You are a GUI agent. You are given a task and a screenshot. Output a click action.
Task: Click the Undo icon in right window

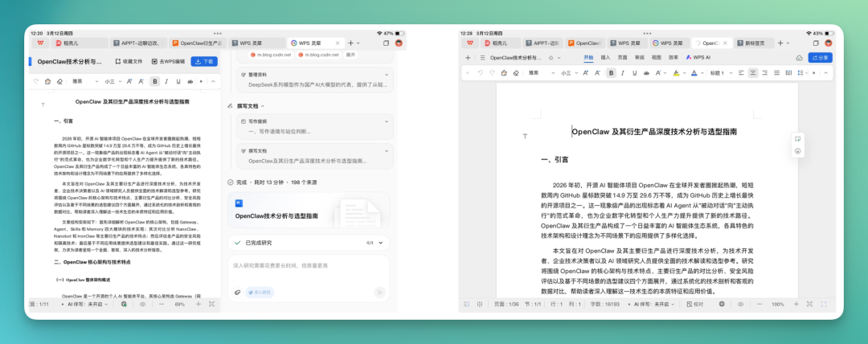[x=480, y=72]
